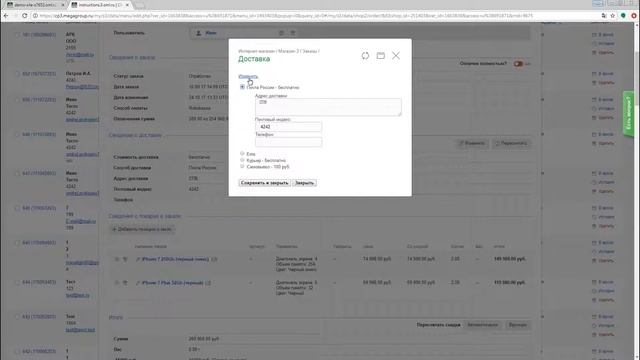Toggle the Оплачен полностью? switch
The height and width of the screenshot is (360, 640).
point(518,64)
